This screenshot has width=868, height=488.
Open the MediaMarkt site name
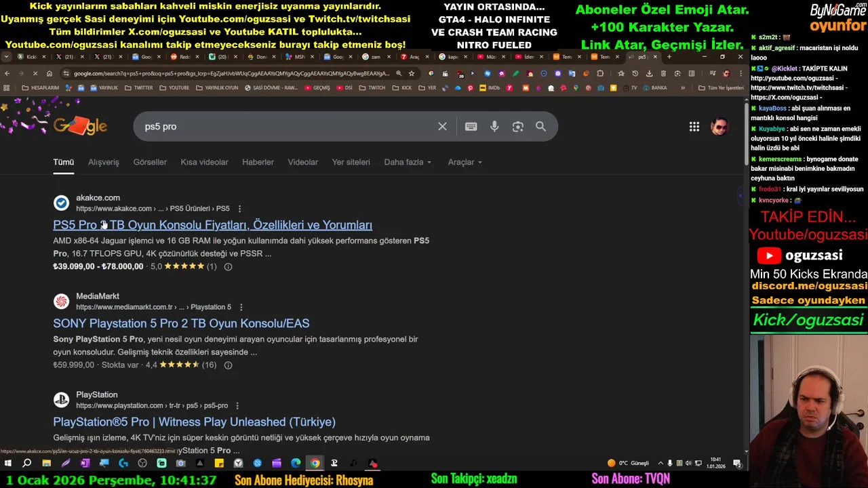[97, 296]
